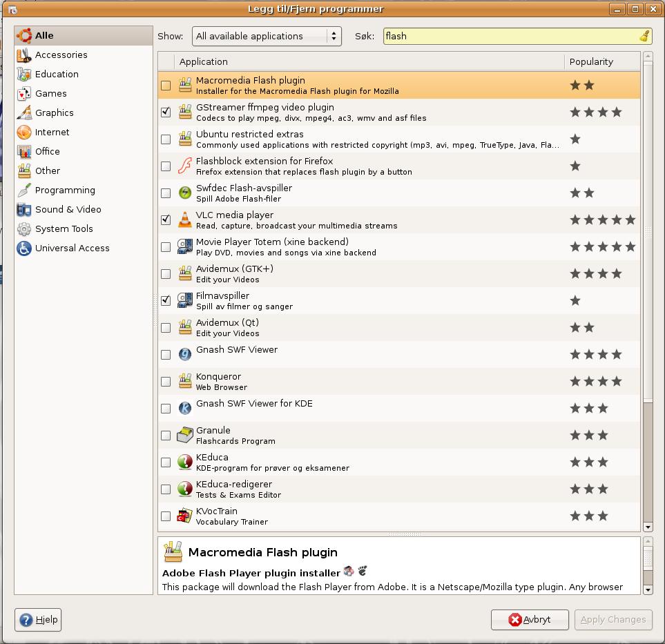Viewport: 665px width, 644px height.
Task: Click the clear search broom icon
Action: click(644, 36)
